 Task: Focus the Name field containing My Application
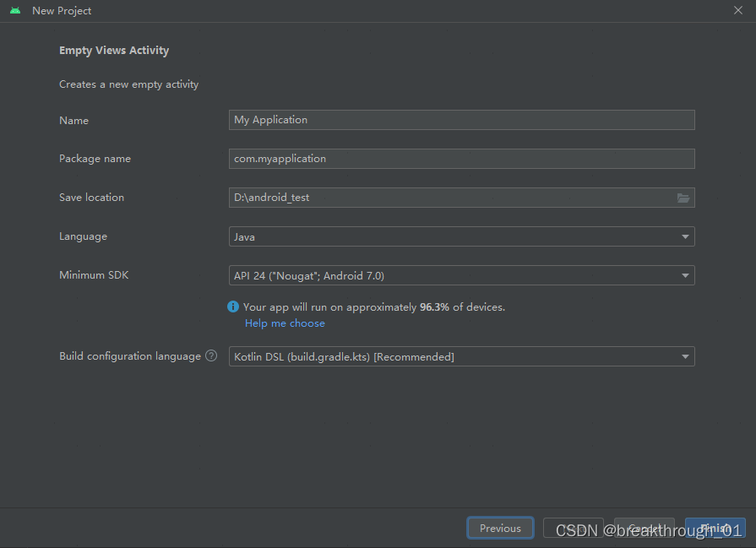tap(461, 120)
